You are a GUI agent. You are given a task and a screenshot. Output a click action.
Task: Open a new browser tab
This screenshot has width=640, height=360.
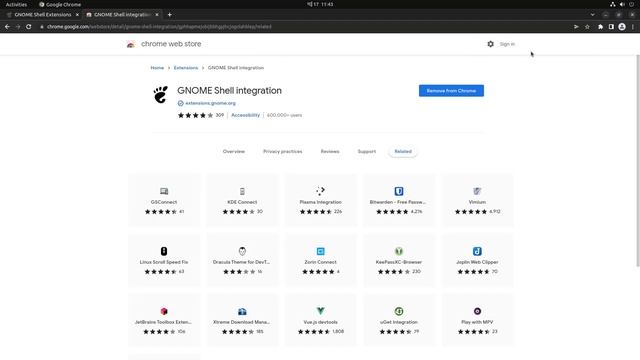point(169,15)
